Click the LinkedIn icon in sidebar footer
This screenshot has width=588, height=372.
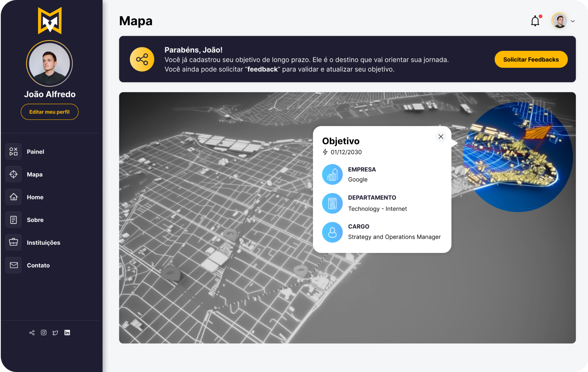click(67, 333)
